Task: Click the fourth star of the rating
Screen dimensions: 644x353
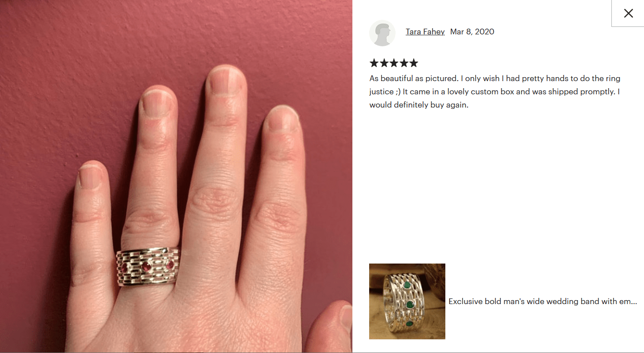Action: click(403, 63)
